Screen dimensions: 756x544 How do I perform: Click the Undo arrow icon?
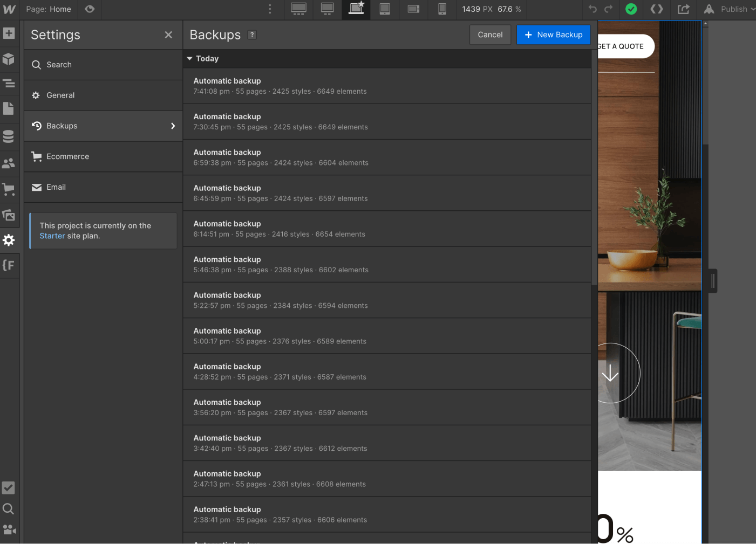tap(592, 9)
